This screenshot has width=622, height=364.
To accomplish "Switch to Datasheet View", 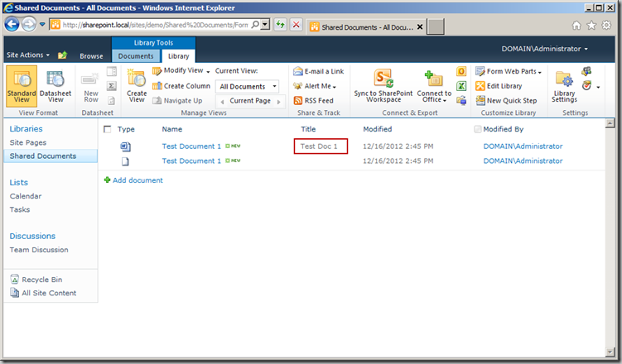I will (x=55, y=86).
